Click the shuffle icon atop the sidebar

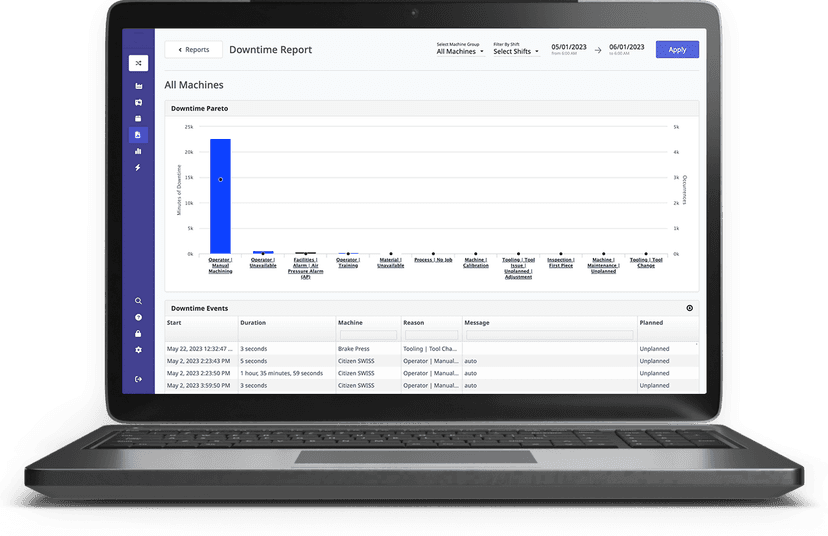(138, 63)
